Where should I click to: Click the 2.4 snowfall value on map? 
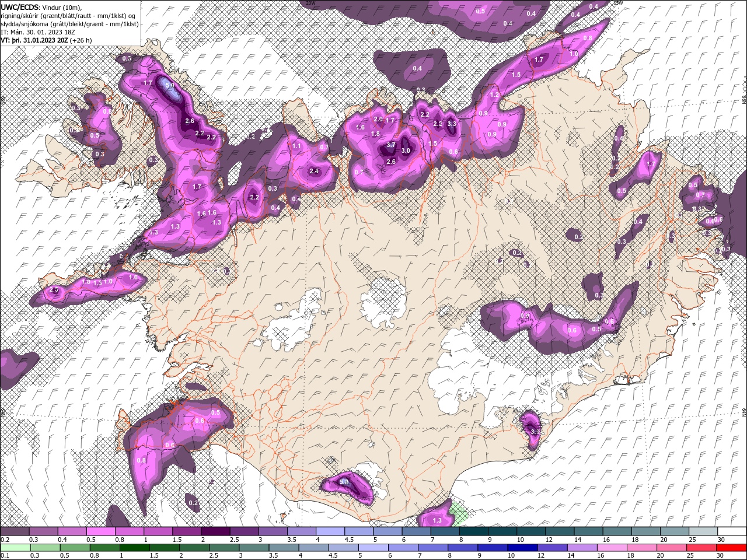[314, 171]
